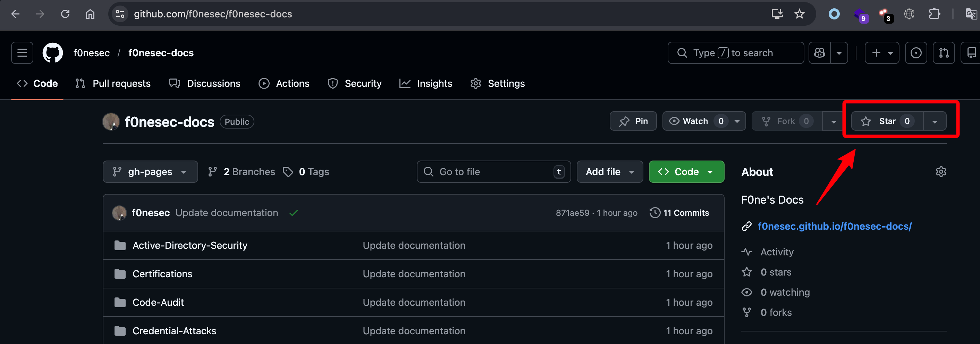The height and width of the screenshot is (344, 980).
Task: Open the f0nesec.github.io docs link
Action: [834, 226]
